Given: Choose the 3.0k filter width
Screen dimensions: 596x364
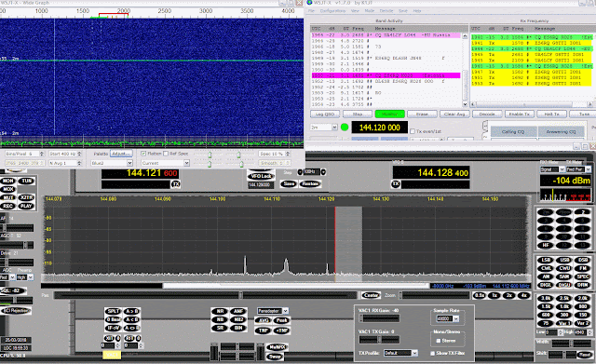Looking at the screenshot, I should (x=547, y=298).
